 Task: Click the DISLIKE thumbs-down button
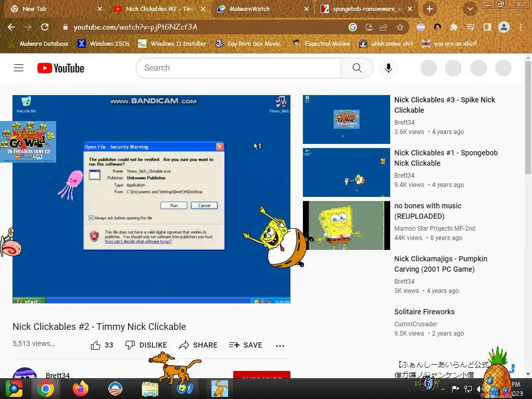146,345
